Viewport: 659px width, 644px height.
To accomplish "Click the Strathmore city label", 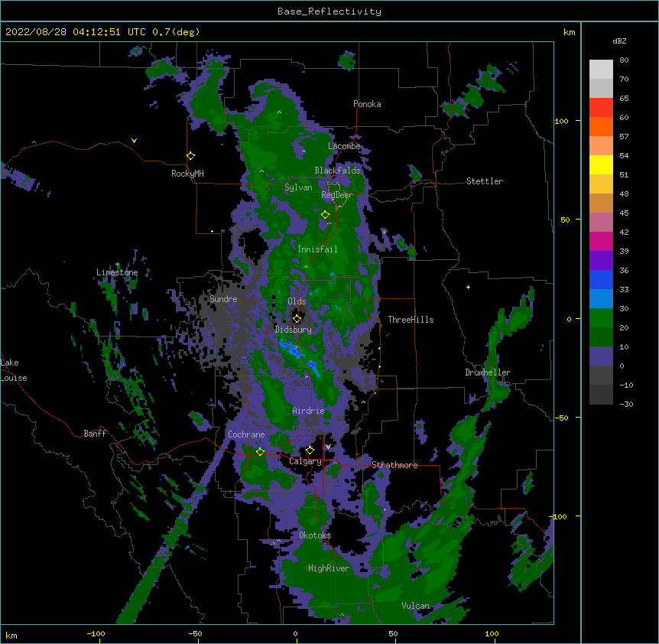I will 394,465.
